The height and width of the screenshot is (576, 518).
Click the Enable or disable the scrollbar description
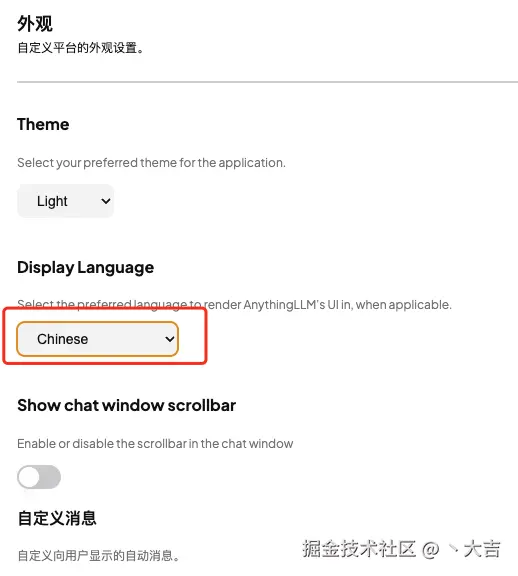pyautogui.click(x=155, y=443)
